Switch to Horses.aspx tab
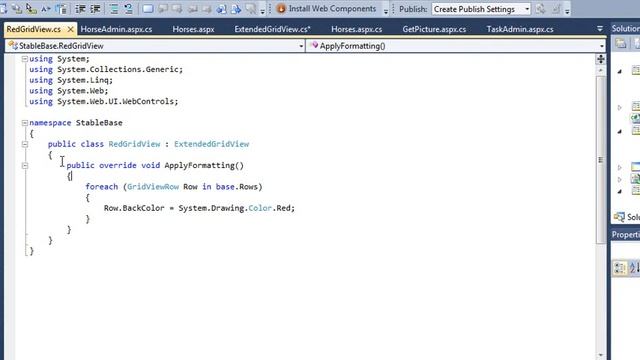Image resolution: width=640 pixels, height=360 pixels. pos(193,29)
